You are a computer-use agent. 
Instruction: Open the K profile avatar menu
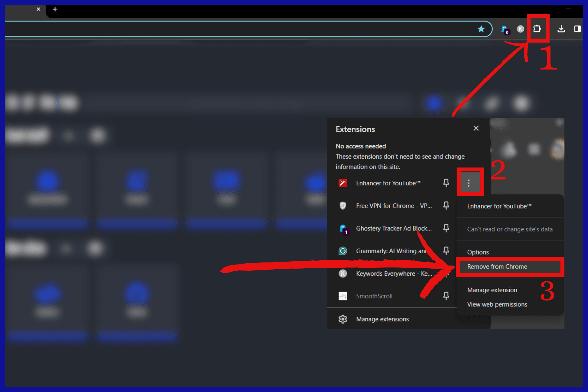(520, 29)
